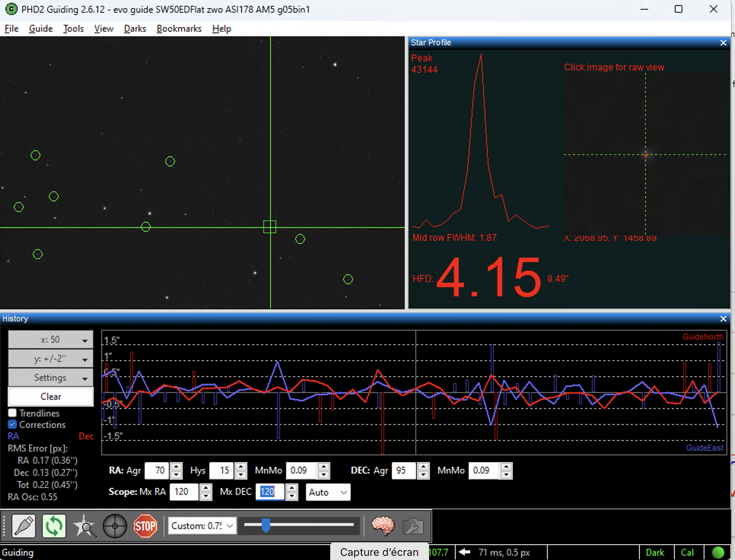Open the Custom exposure duration dropdown

coord(202,526)
